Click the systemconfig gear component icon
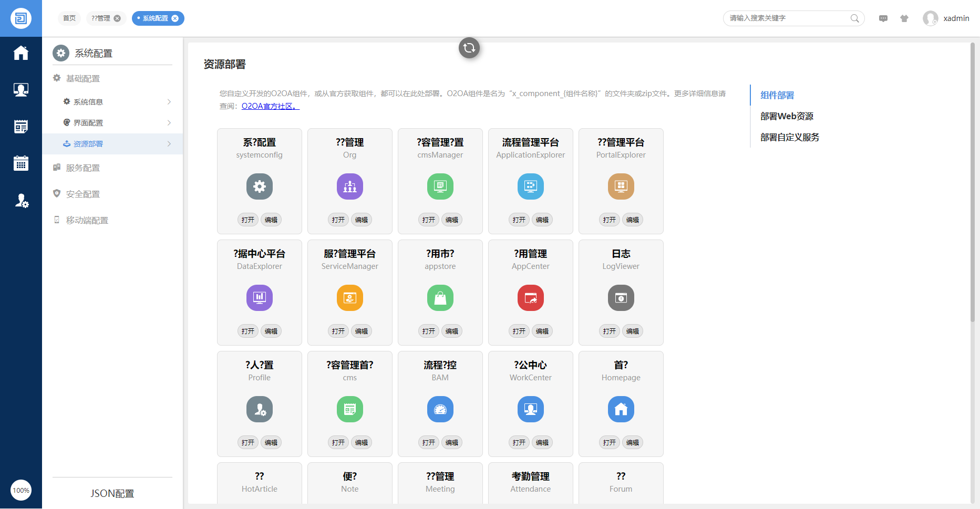Viewport: 980px width, 509px height. (260, 186)
